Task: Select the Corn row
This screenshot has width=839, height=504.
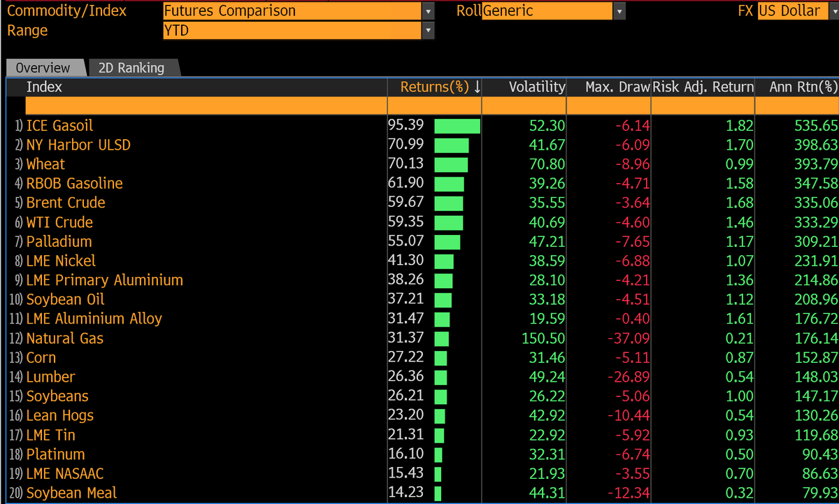Action: point(422,357)
